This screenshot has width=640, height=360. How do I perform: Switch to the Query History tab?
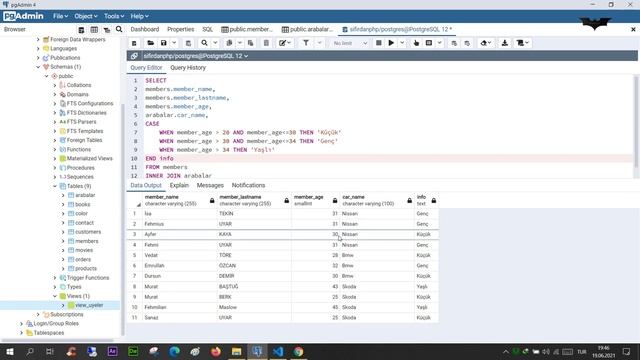tap(188, 68)
